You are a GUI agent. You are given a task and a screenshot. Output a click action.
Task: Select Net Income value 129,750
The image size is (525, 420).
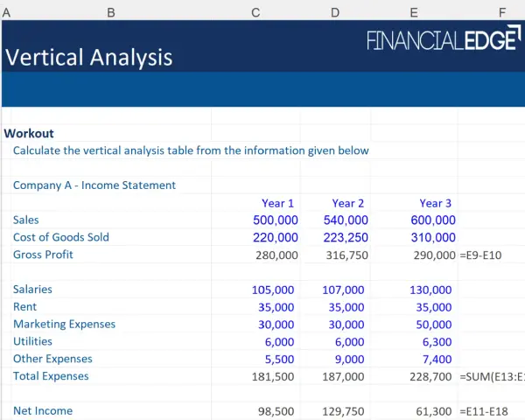(343, 411)
